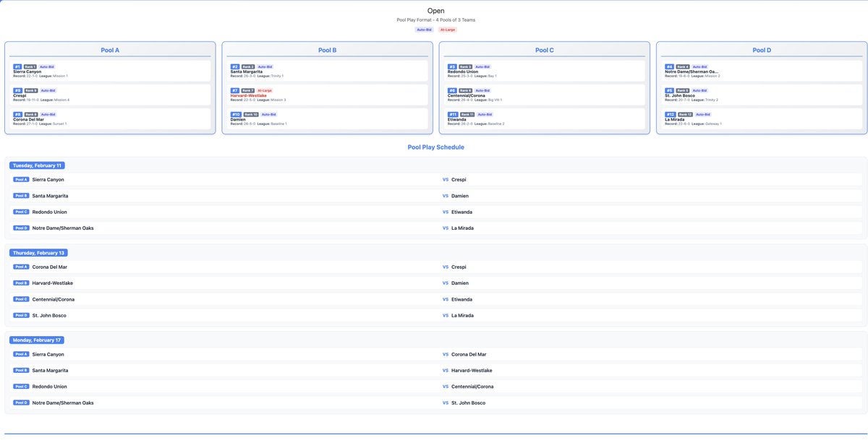Click Corona Del Mar in Thursday's Pool A game
Viewport: 868px width, 443px height.
point(50,267)
